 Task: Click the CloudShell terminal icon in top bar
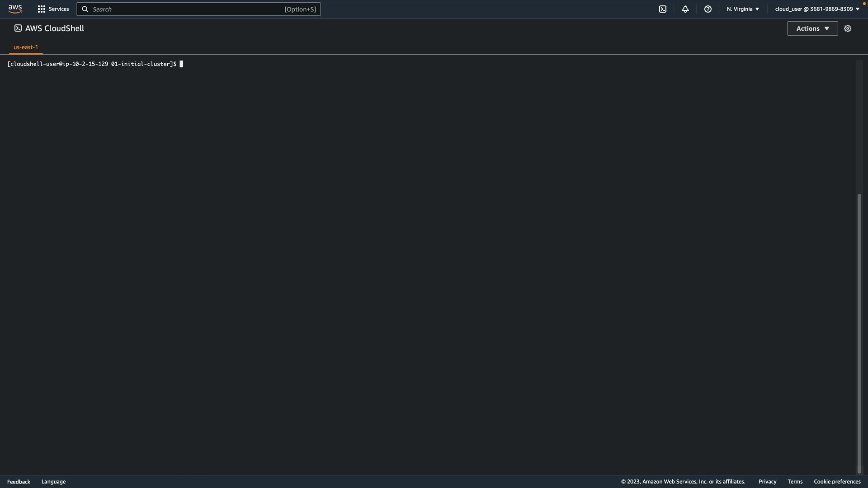point(663,9)
